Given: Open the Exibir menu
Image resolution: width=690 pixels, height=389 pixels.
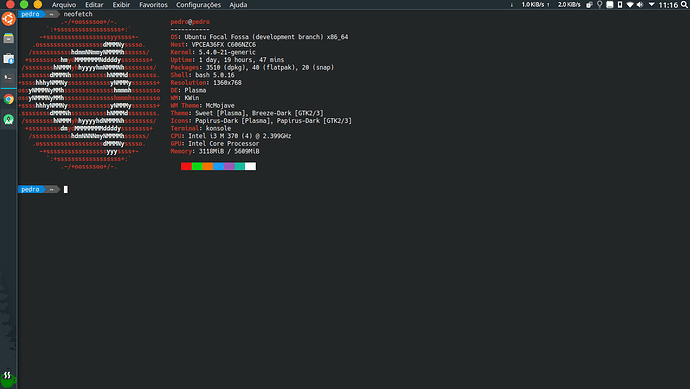Looking at the screenshot, I should 121,5.
